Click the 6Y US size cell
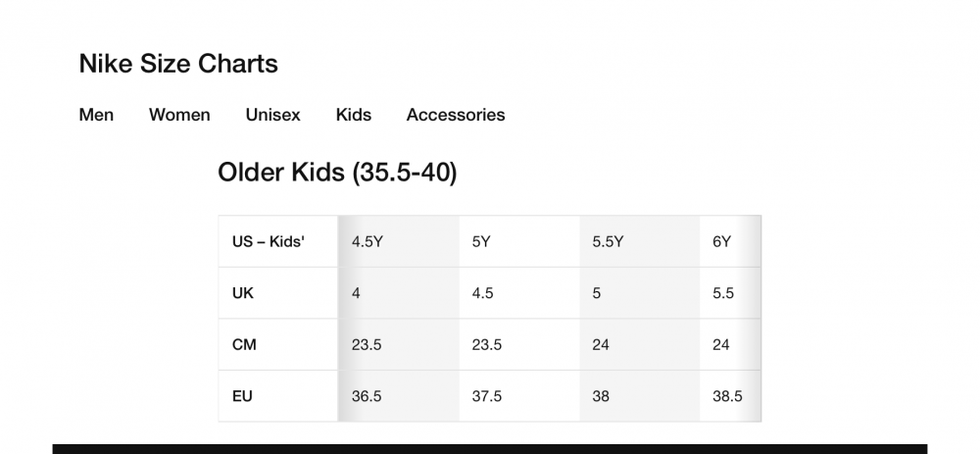 731,241
